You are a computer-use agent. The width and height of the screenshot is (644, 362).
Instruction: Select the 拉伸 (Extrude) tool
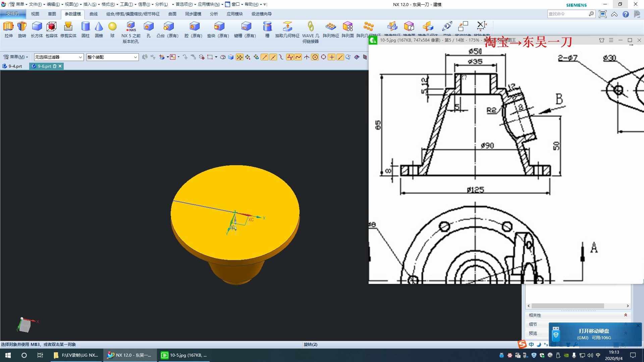point(8,27)
